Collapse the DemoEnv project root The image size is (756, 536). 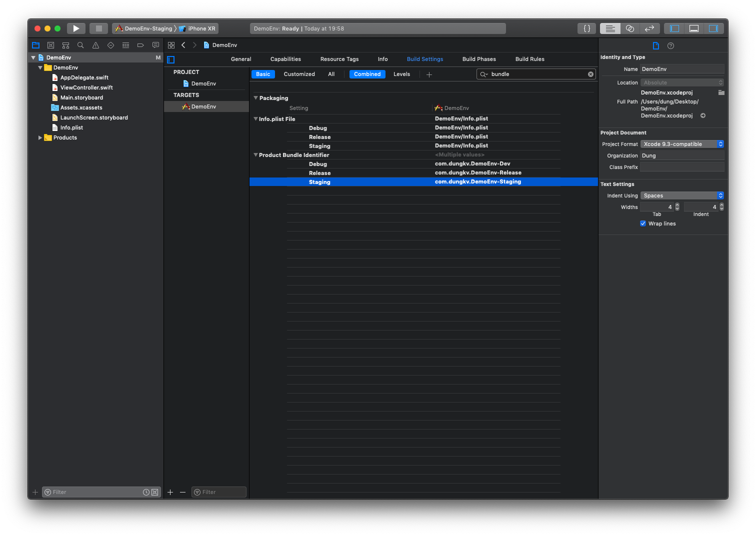pos(33,57)
